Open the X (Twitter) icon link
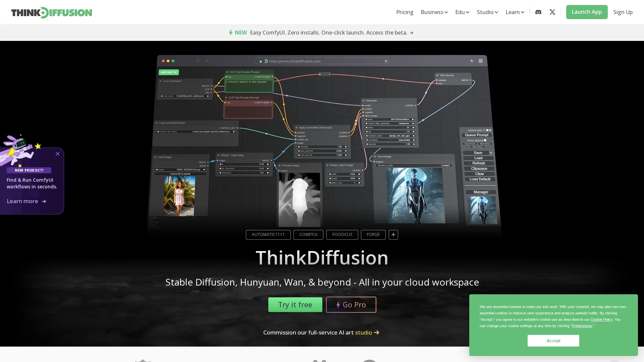 click(552, 12)
